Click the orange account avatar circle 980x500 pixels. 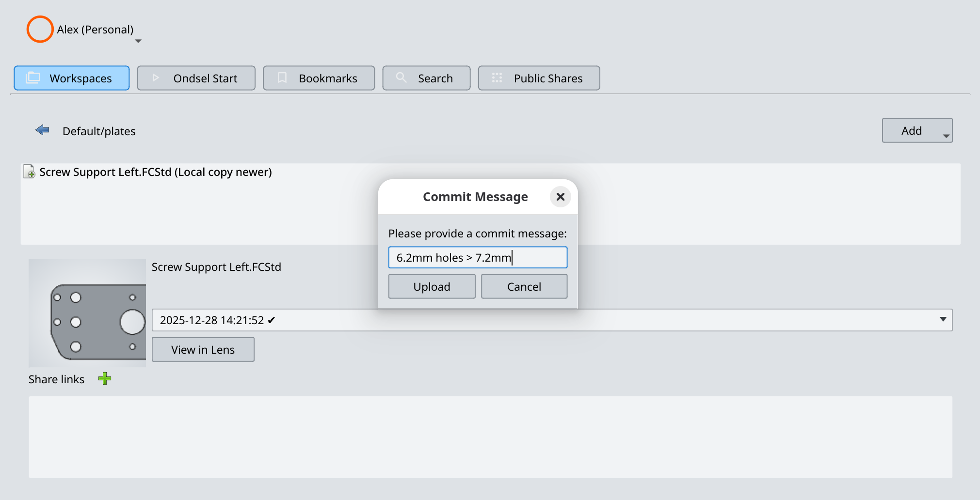pos(40,29)
